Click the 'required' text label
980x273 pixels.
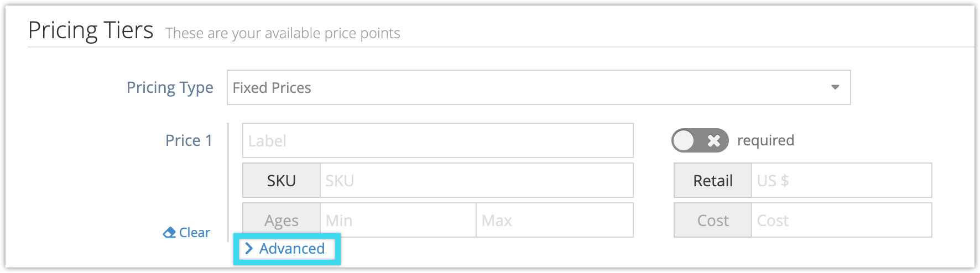coord(765,140)
